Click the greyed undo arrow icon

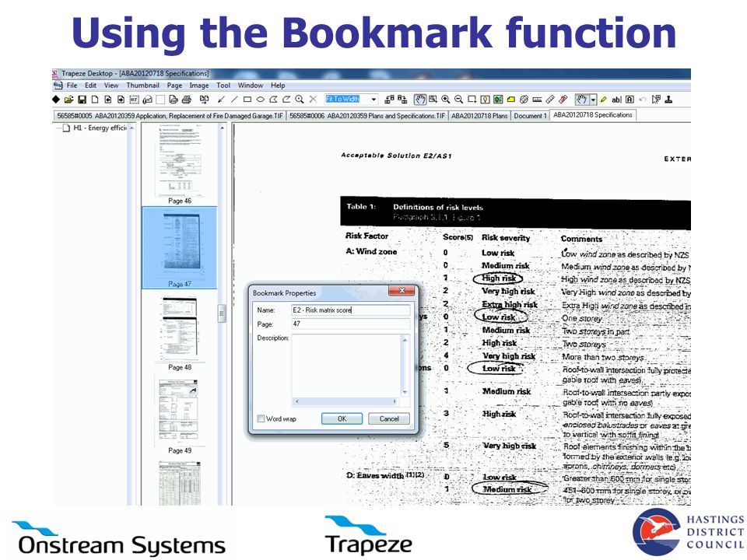643,100
